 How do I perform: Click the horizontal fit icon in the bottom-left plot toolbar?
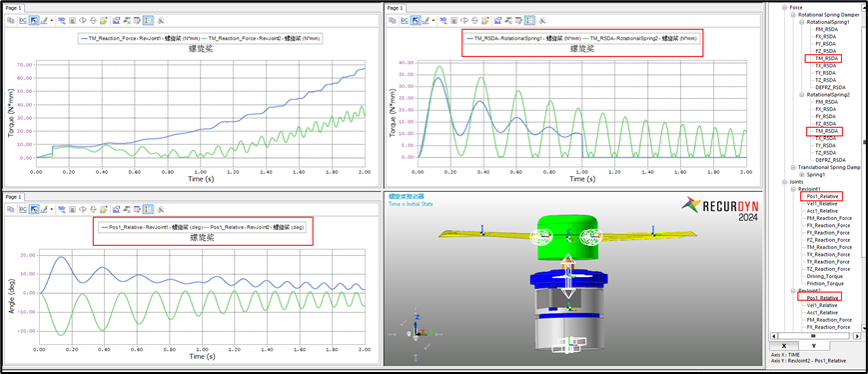[x=83, y=209]
